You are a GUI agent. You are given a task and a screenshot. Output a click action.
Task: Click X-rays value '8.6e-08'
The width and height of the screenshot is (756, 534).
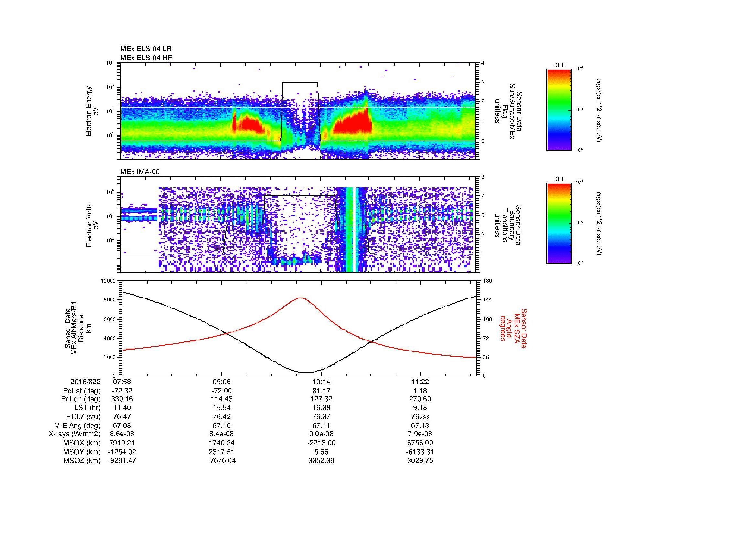pyautogui.click(x=122, y=434)
